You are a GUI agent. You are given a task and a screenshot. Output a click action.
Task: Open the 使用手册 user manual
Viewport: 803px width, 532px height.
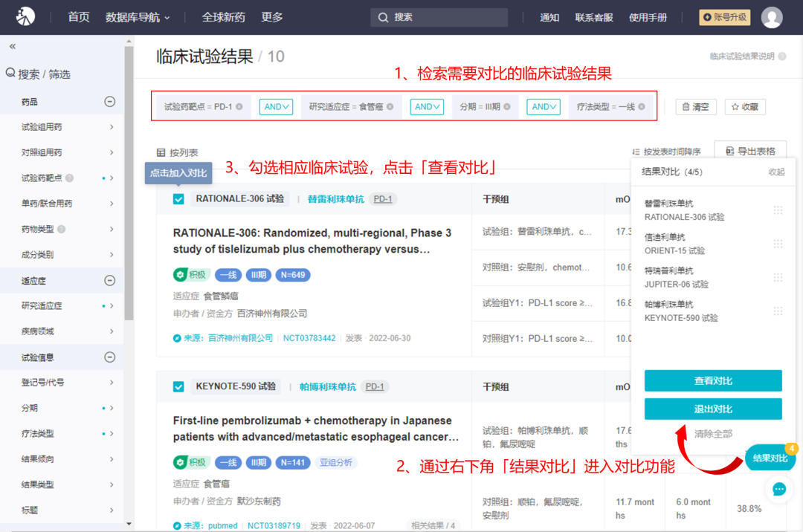tap(648, 18)
